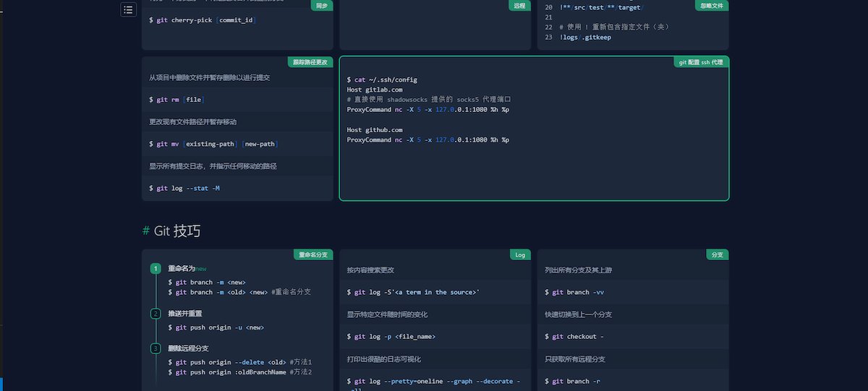Click the ProxyCommand line under Host gitlab.com
Viewport: 868px width, 391px height.
427,110
